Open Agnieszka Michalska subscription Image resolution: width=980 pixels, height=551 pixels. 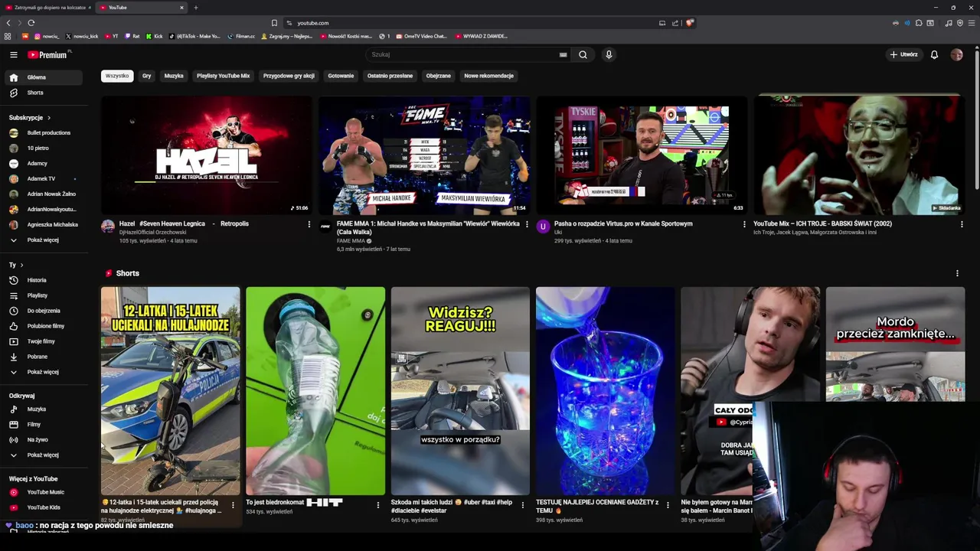(x=44, y=224)
